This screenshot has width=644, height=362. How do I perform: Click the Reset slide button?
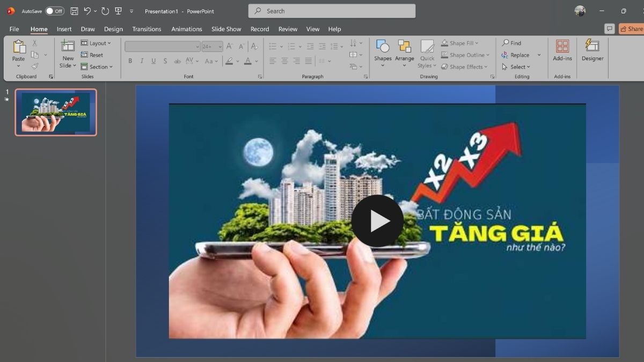[92, 55]
